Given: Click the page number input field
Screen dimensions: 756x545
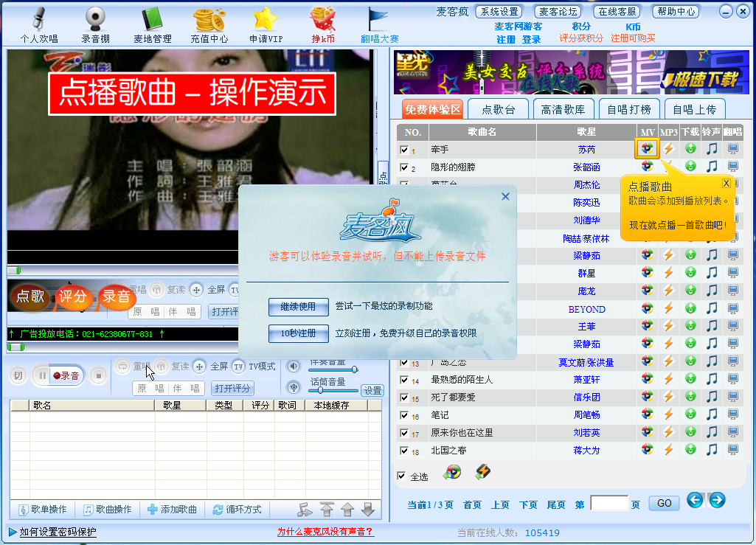Looking at the screenshot, I should click(x=609, y=503).
